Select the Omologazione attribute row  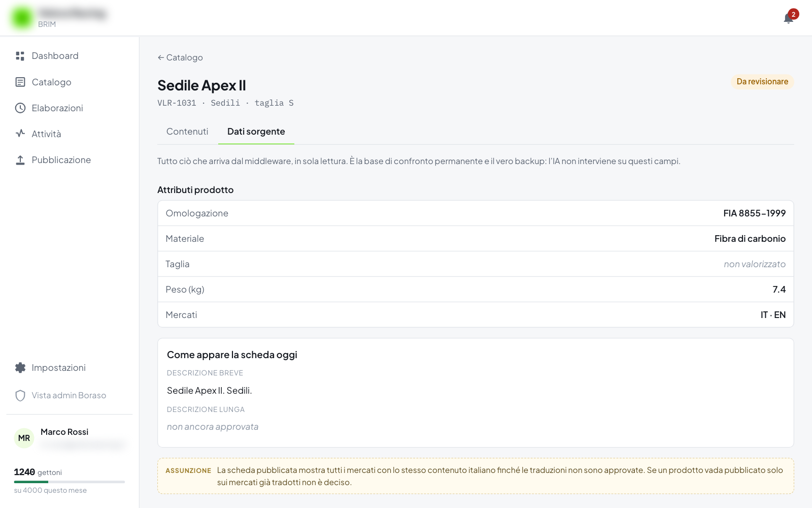(476, 213)
